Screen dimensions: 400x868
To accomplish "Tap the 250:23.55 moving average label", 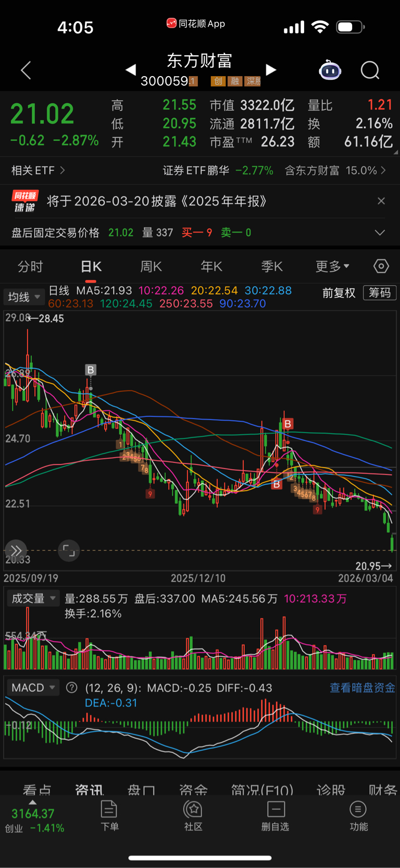I will (x=186, y=303).
